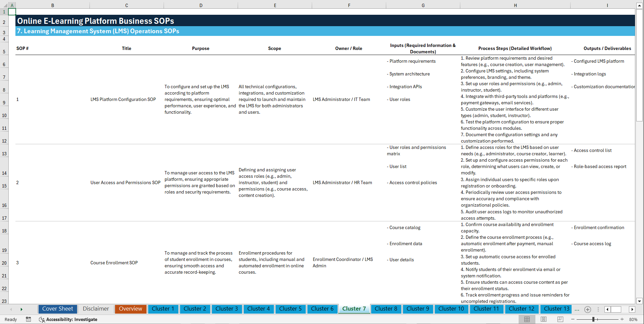Click the Accessibility: Investigate button
The height and width of the screenshot is (324, 644).
(68, 319)
